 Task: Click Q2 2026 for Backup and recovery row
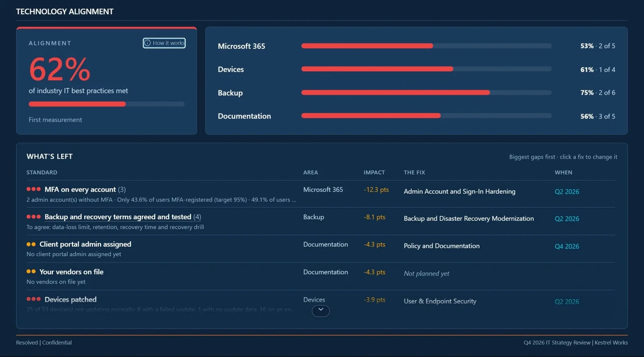567,219
